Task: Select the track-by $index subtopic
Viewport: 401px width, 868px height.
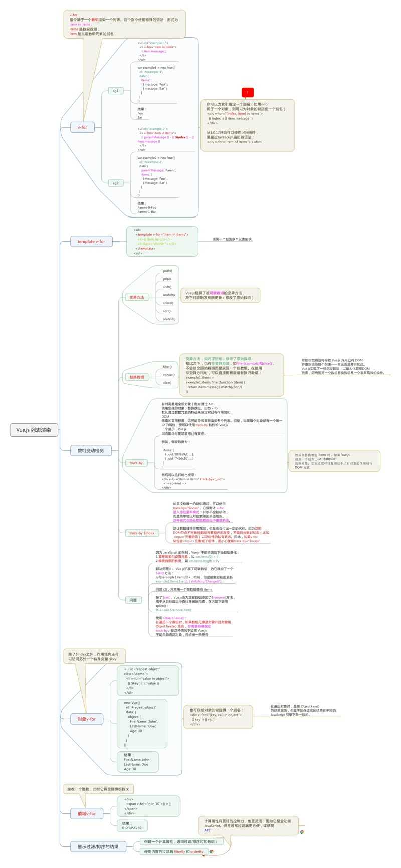Action: coord(142,533)
